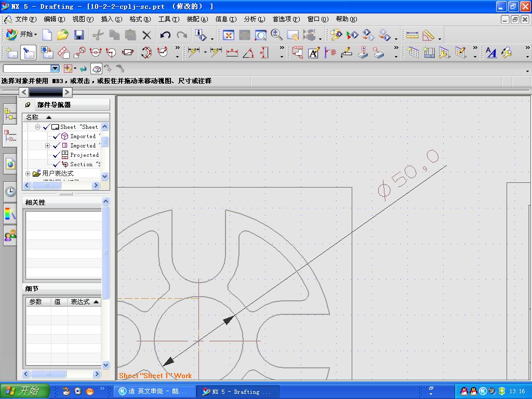Open the 插入 menu
This screenshot has height=399, width=532.
[x=111, y=19]
